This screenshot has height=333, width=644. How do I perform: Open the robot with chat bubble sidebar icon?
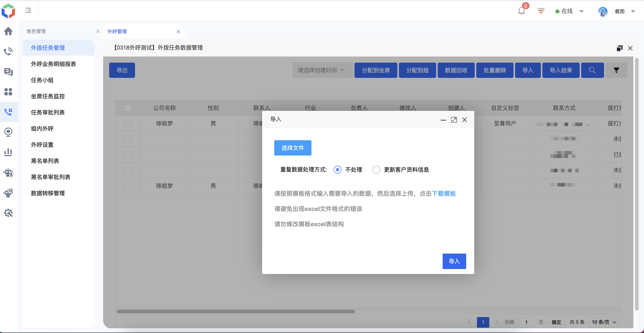8,193
